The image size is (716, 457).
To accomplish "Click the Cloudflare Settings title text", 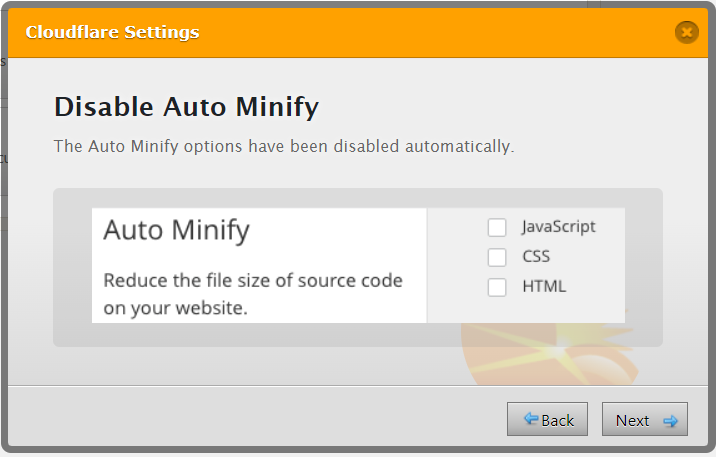I will pyautogui.click(x=112, y=32).
